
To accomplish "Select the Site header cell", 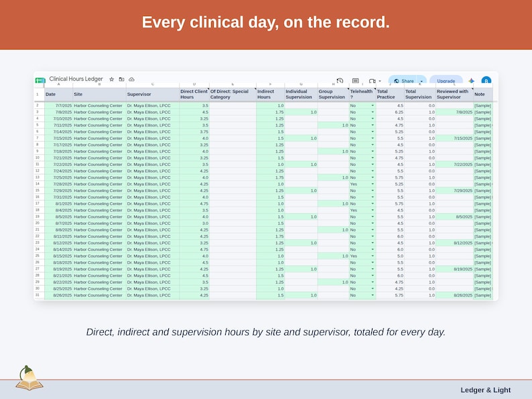I will coord(99,94).
